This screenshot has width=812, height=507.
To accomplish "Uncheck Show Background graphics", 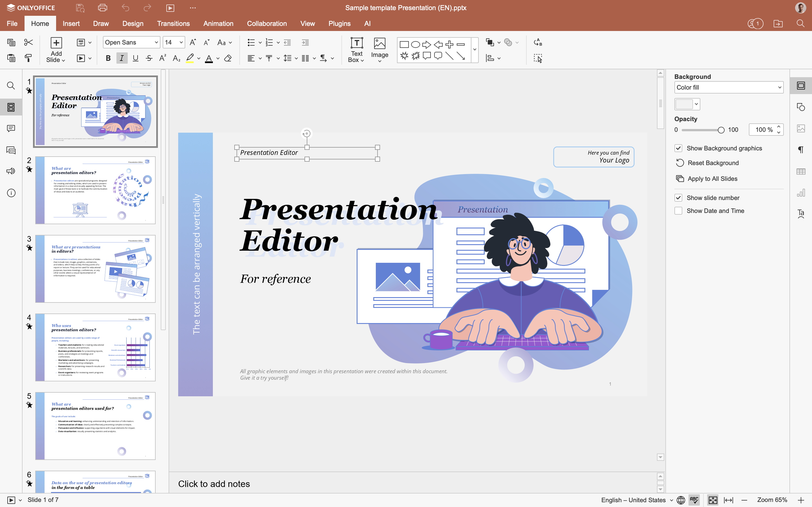I will 678,148.
